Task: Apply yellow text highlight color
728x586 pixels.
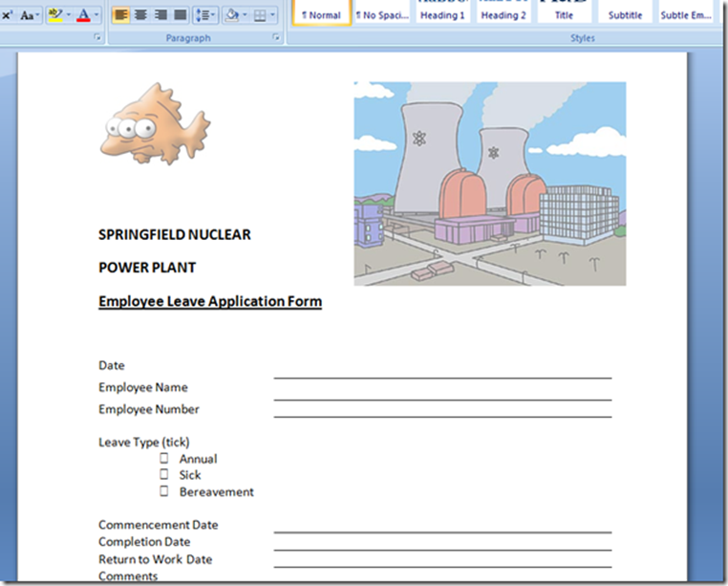Action: point(55,15)
